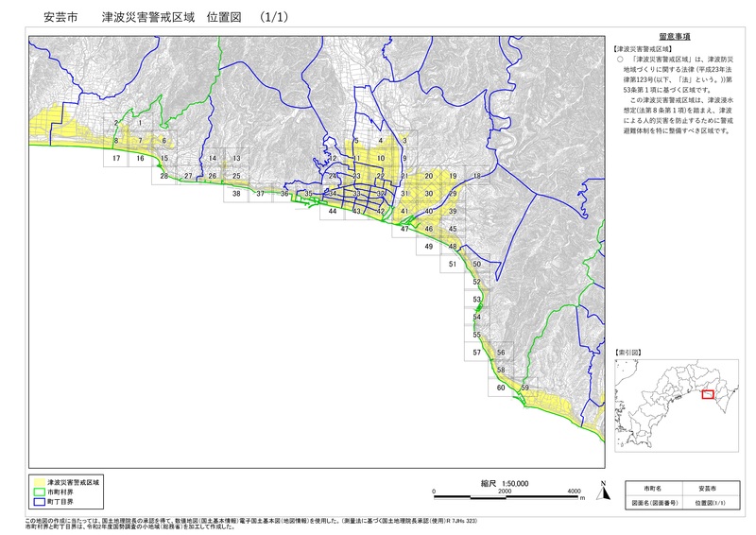Click the 市町村名 table header cell

[652, 490]
